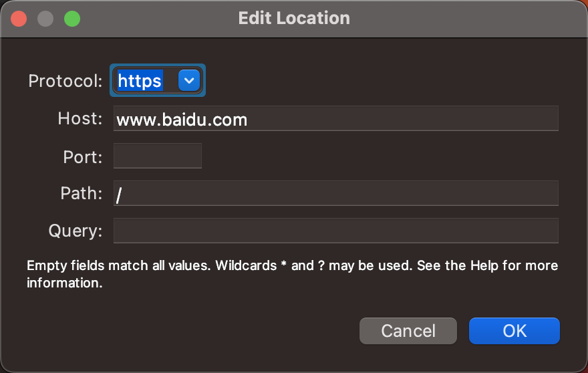The width and height of the screenshot is (588, 373).
Task: Click the Port label
Action: pyautogui.click(x=82, y=158)
